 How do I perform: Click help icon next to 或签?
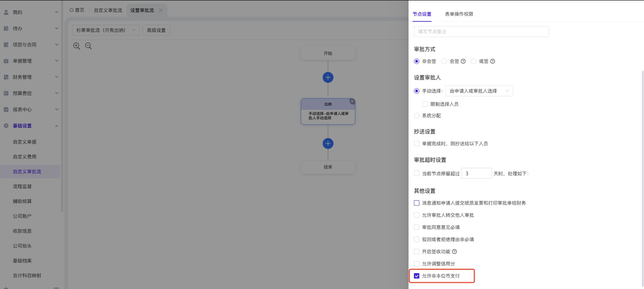[x=493, y=61]
